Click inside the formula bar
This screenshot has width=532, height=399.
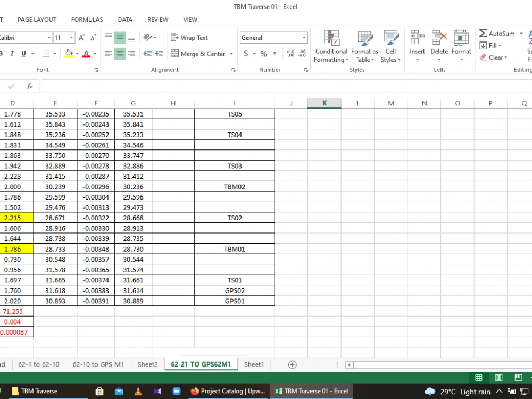coord(286,87)
